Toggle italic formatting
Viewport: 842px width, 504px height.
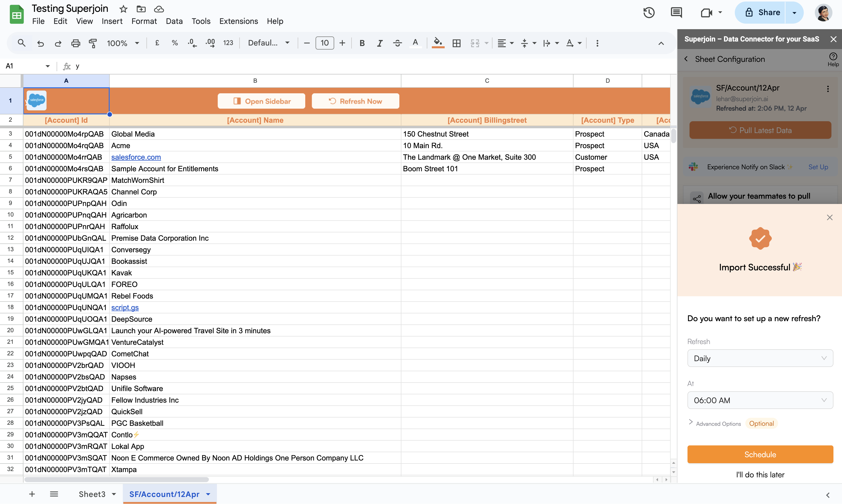coord(379,43)
